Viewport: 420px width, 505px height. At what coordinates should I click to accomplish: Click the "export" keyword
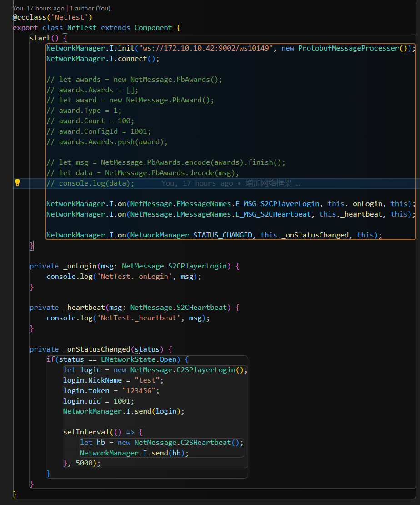(25, 28)
